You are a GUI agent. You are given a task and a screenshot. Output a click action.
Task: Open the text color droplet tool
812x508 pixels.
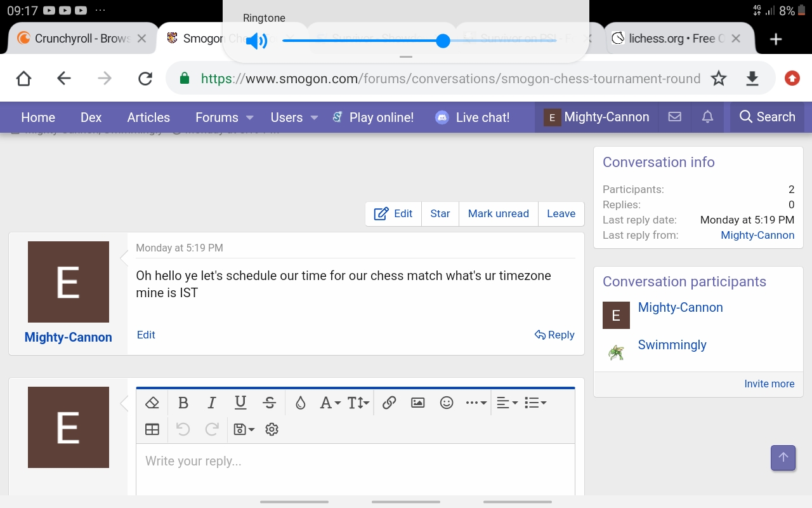(x=300, y=403)
